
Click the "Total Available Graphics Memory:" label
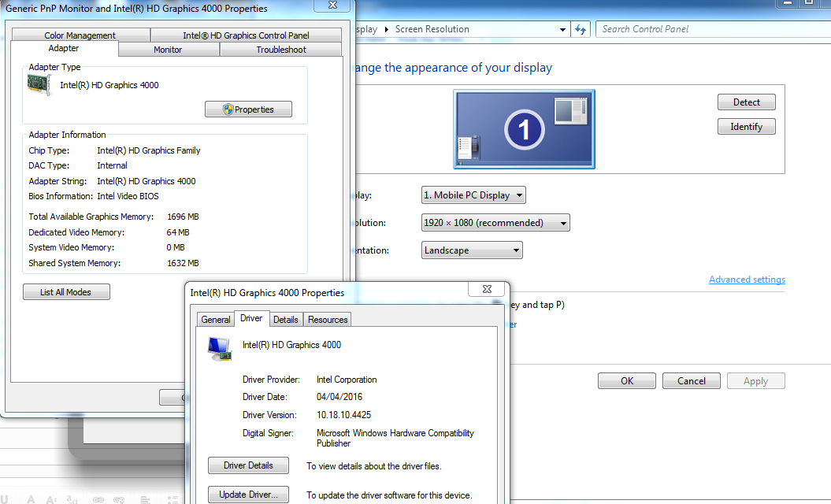(x=91, y=217)
